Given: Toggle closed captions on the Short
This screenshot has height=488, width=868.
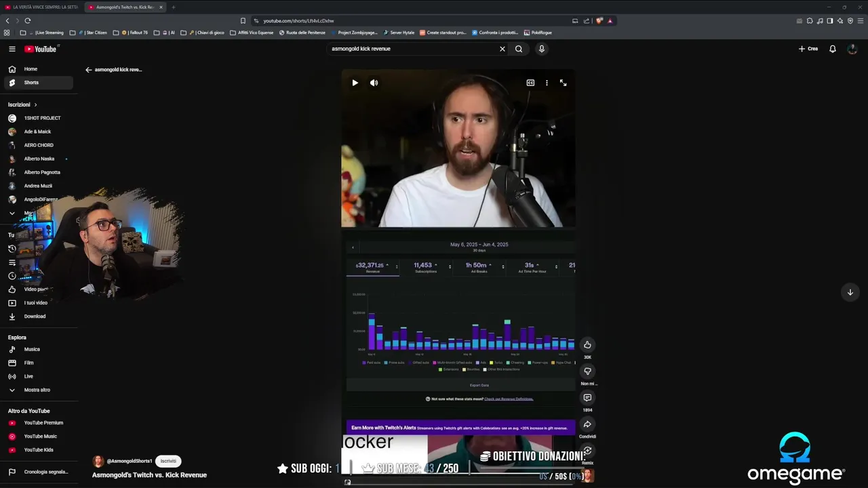Looking at the screenshot, I should [530, 83].
